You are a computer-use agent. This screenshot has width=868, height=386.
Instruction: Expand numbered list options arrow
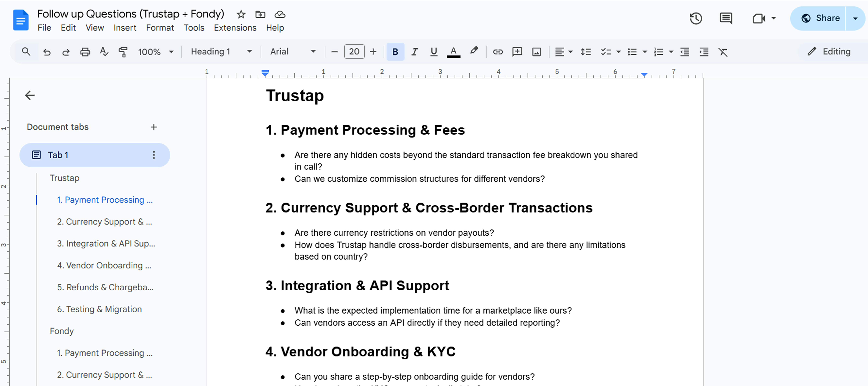(x=671, y=52)
